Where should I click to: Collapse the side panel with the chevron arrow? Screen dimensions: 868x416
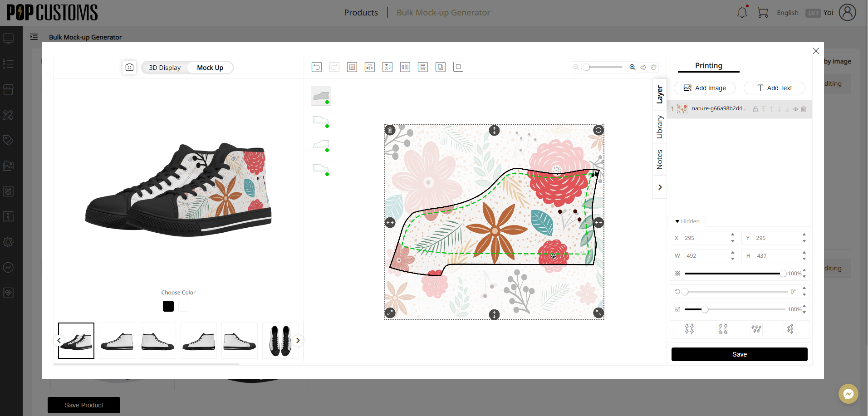click(x=660, y=187)
